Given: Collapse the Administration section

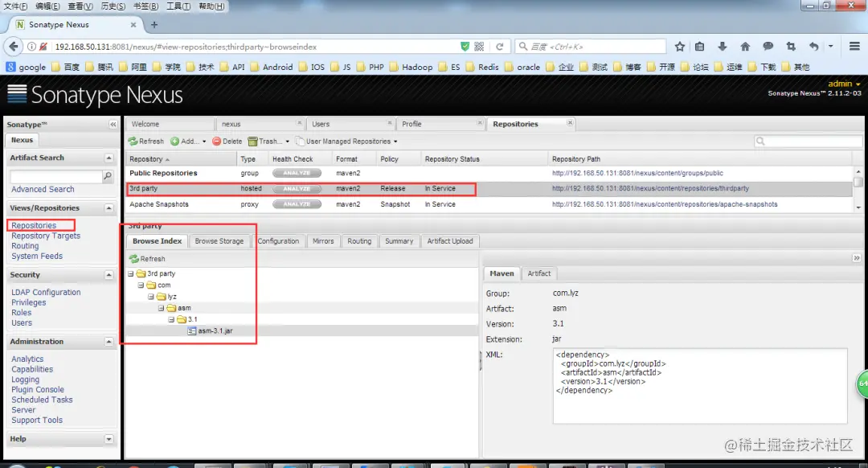Looking at the screenshot, I should (108, 342).
